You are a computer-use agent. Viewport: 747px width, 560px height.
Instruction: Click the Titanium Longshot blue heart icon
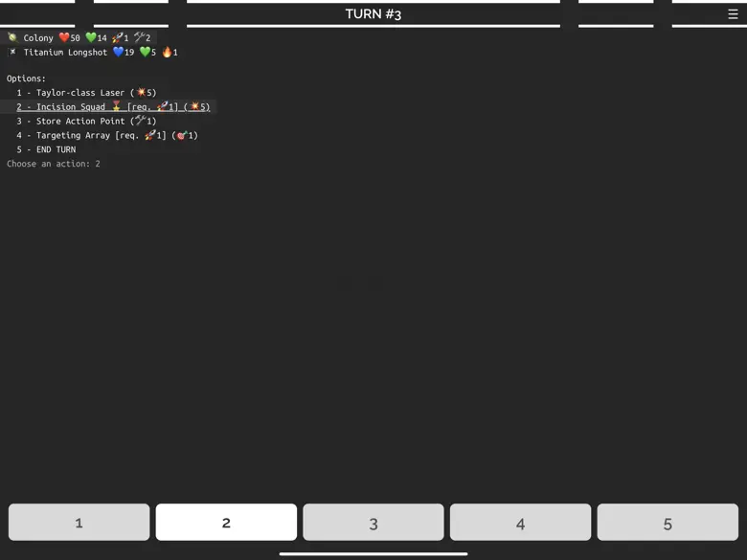(x=118, y=52)
